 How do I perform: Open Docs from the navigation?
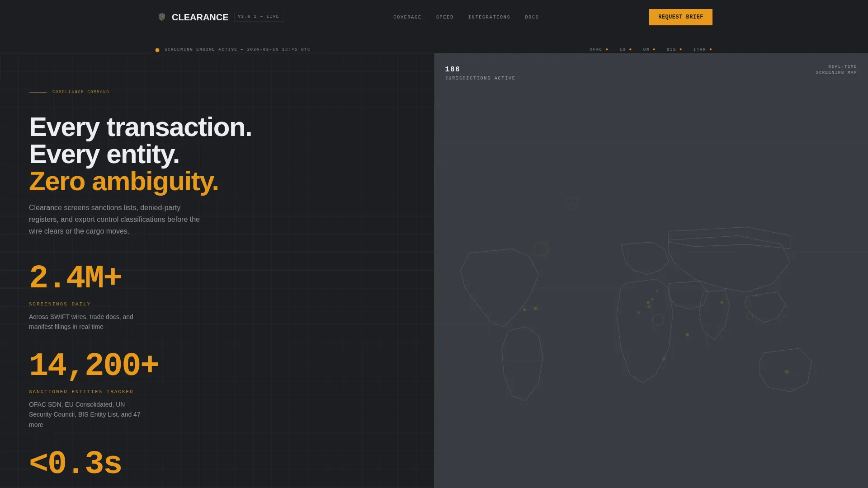[532, 17]
